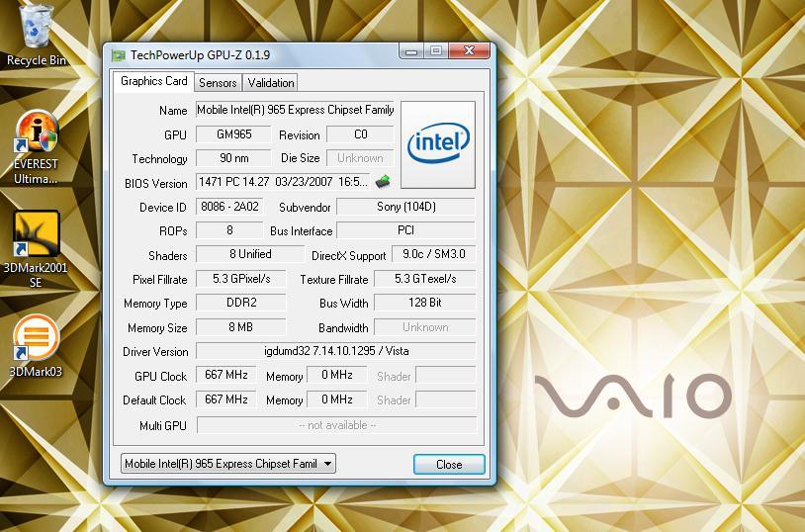Click the Bus Width value 128 Bit
The image size is (805, 532).
tap(425, 303)
